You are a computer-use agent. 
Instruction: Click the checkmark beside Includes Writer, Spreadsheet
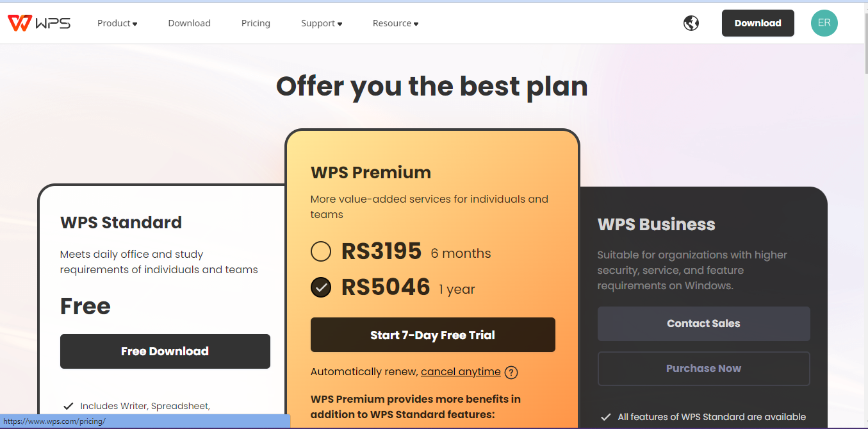69,405
